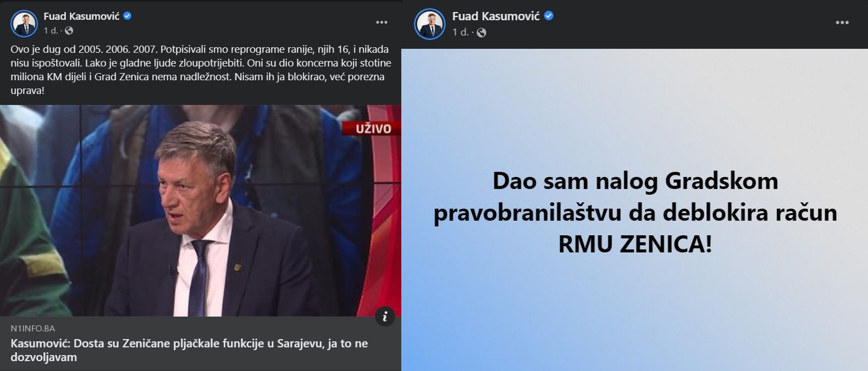Click the left post's profile avatar
This screenshot has height=371, width=868.
24,24
